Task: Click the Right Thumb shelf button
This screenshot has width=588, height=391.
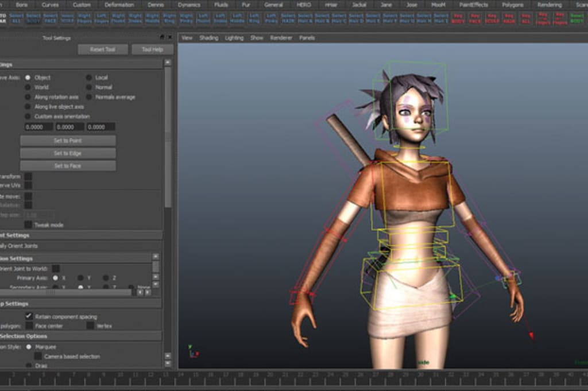Action: coord(118,18)
